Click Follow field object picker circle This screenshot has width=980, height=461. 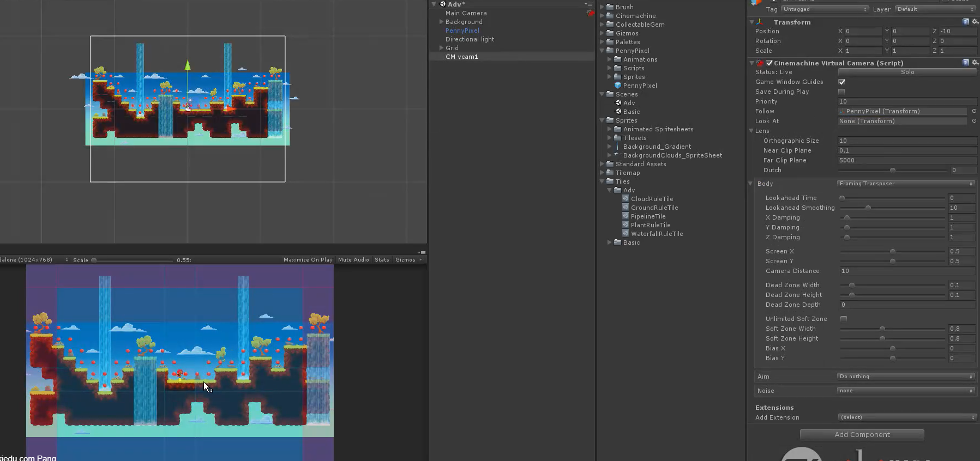(x=974, y=111)
